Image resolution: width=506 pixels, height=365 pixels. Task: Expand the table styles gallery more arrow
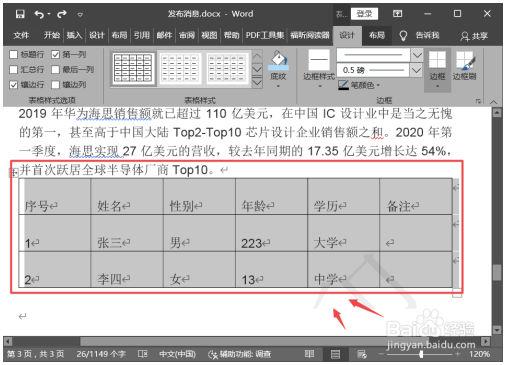[x=257, y=82]
